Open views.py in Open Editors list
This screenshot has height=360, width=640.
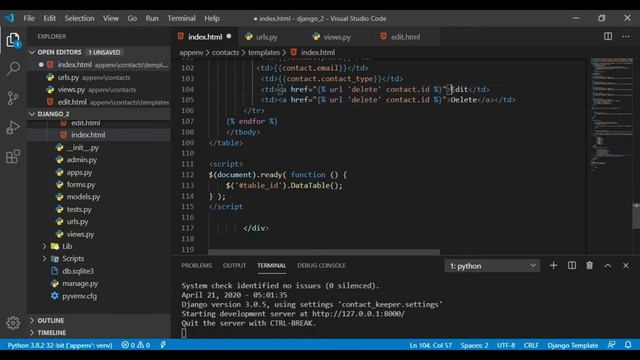tap(99, 89)
